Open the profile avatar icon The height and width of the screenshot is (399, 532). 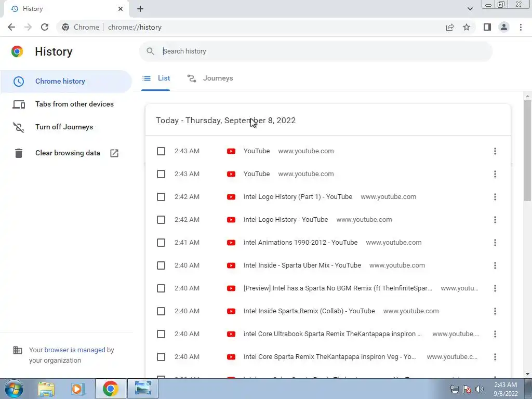[504, 27]
